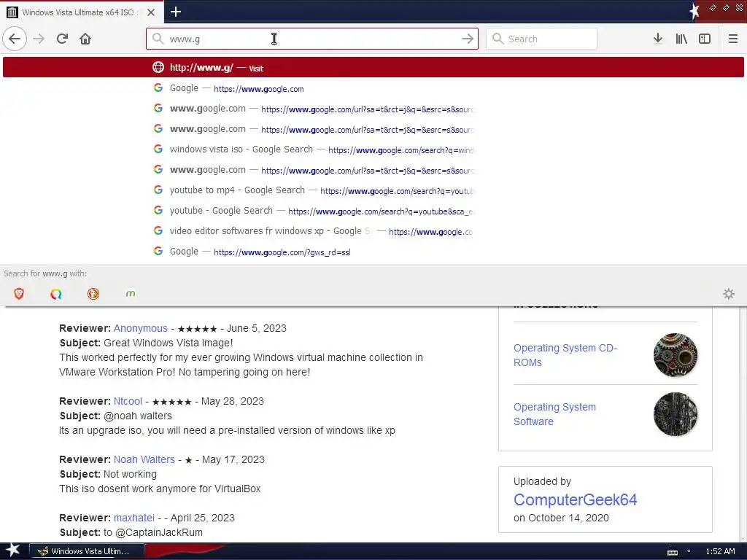Open a new tab with plus button
The image size is (747, 560).
pos(175,12)
